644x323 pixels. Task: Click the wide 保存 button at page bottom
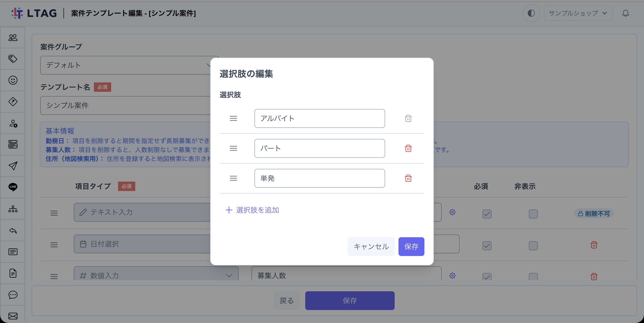click(350, 300)
